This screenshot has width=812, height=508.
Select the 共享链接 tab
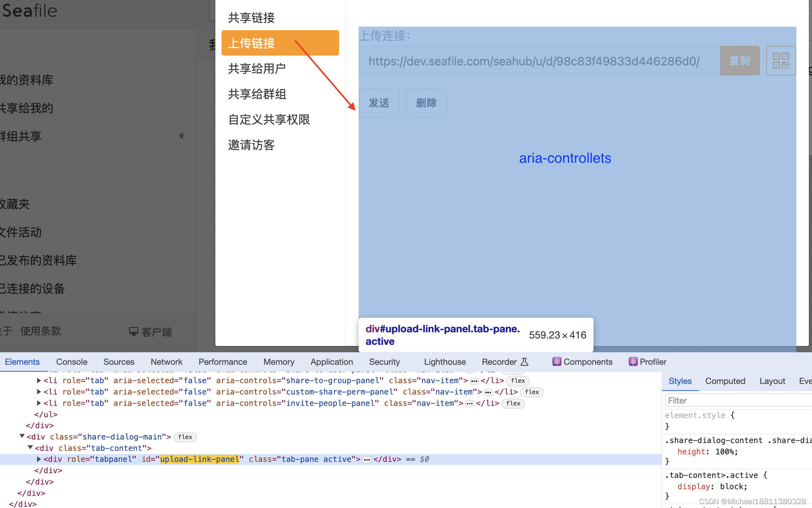point(280,18)
